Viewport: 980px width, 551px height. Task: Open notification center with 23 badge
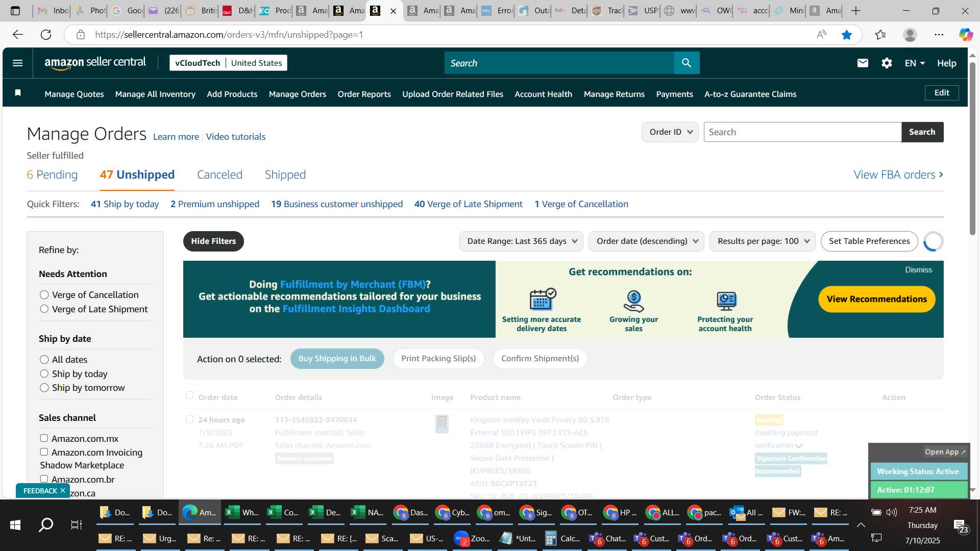[x=961, y=525]
